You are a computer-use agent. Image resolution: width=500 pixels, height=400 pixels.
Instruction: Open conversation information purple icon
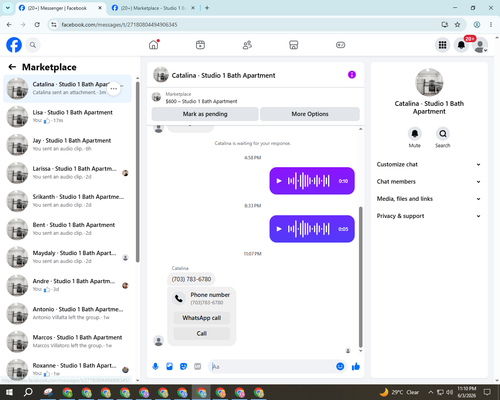352,75
